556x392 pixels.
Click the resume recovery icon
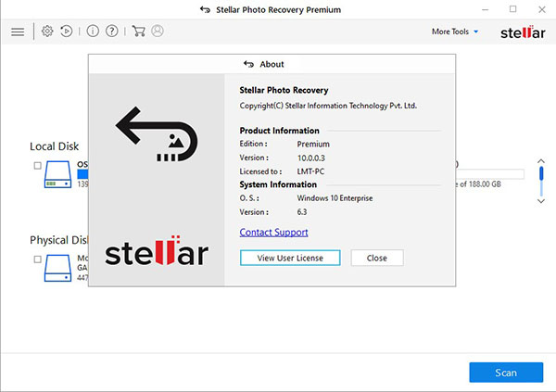(67, 32)
